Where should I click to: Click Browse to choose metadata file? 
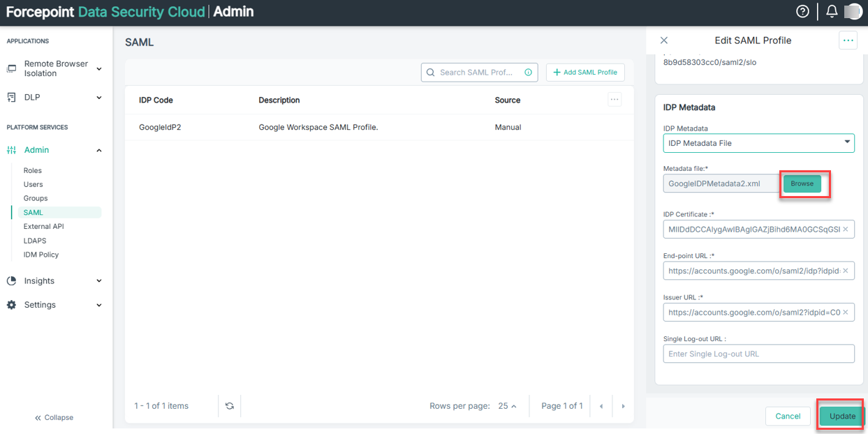pos(802,184)
